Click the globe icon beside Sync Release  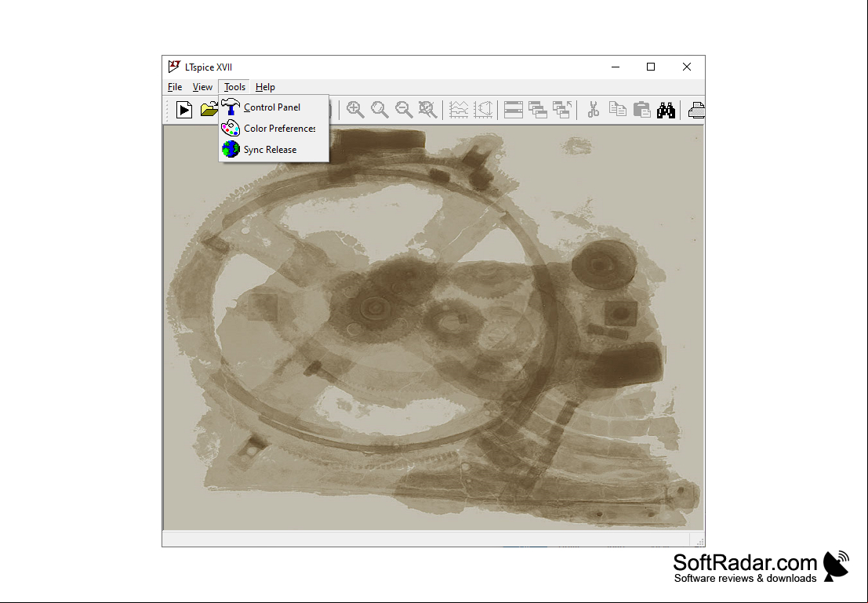(231, 150)
